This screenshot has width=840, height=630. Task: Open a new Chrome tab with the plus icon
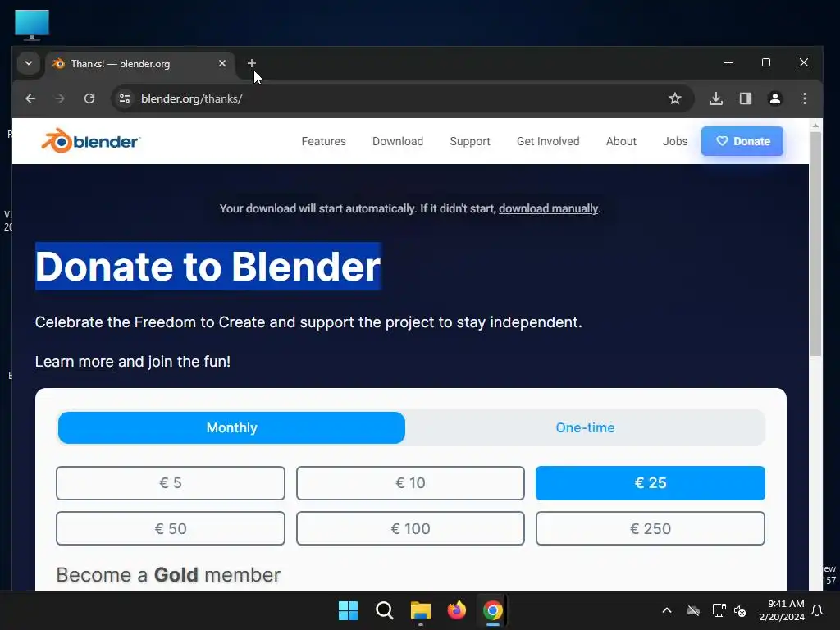click(251, 63)
